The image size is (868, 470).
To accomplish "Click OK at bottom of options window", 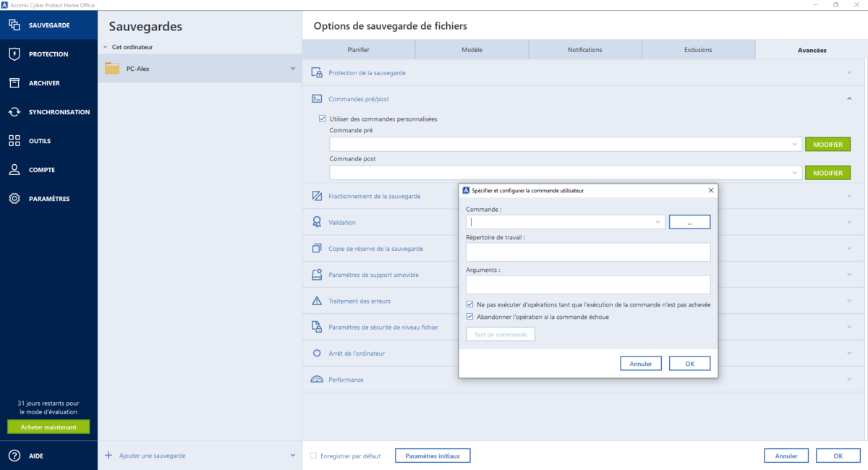I will [838, 456].
